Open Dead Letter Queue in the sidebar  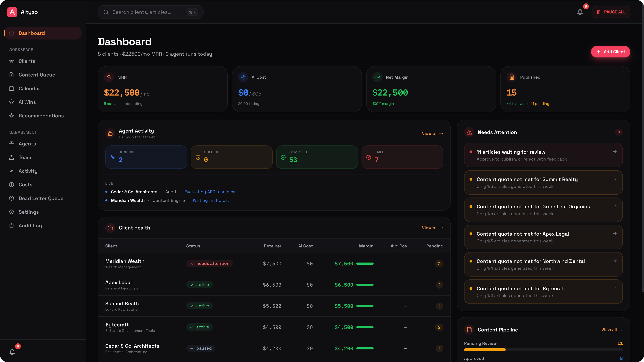pos(43,198)
